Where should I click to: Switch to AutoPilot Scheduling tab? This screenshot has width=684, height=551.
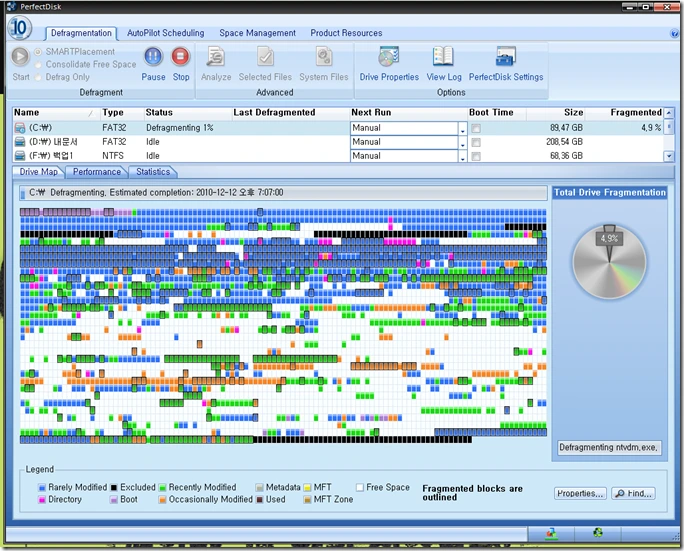point(165,33)
